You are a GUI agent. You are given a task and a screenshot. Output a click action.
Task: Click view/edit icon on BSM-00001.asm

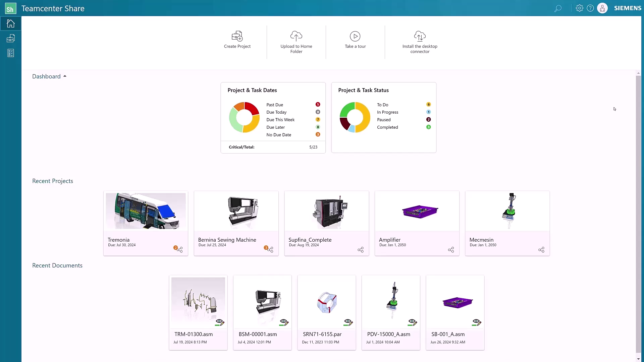284,322
